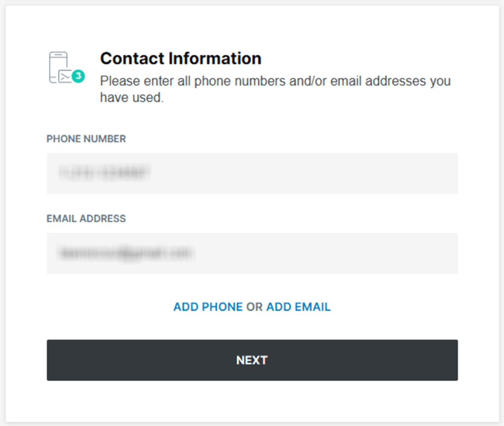Image resolution: width=504 pixels, height=426 pixels.
Task: Click the Contact Information heading
Action: point(181,59)
